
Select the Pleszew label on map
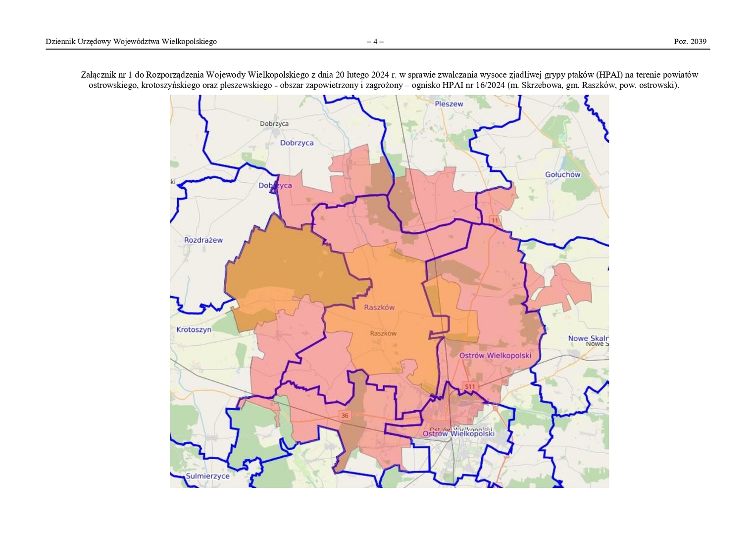[449, 104]
